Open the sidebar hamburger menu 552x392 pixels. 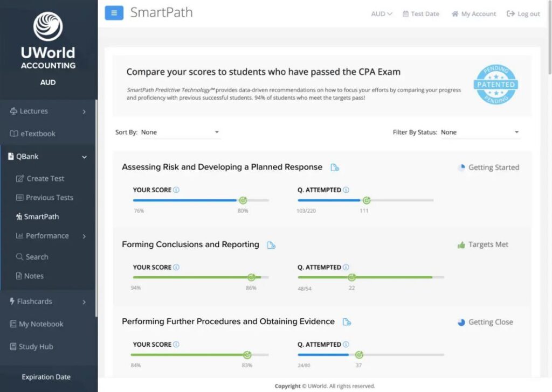(114, 12)
